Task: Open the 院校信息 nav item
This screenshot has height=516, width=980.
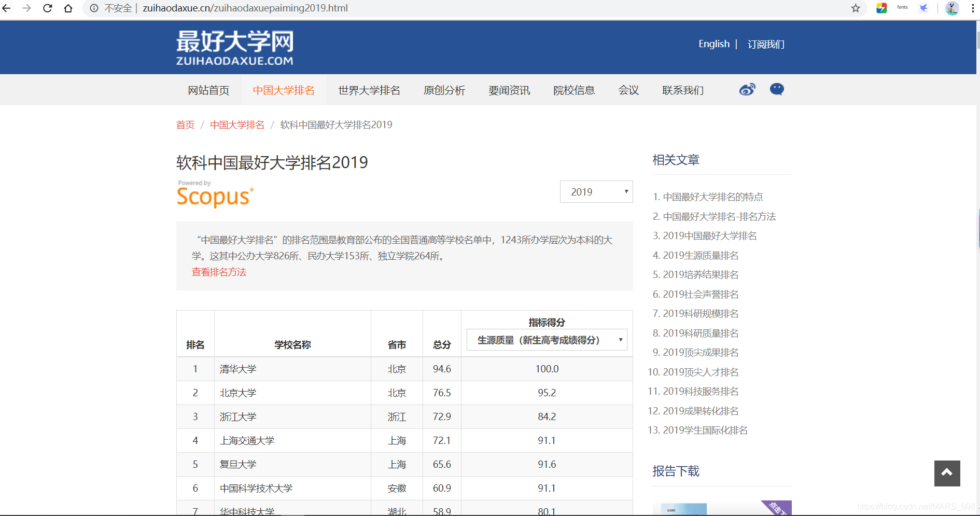Action: 574,90
